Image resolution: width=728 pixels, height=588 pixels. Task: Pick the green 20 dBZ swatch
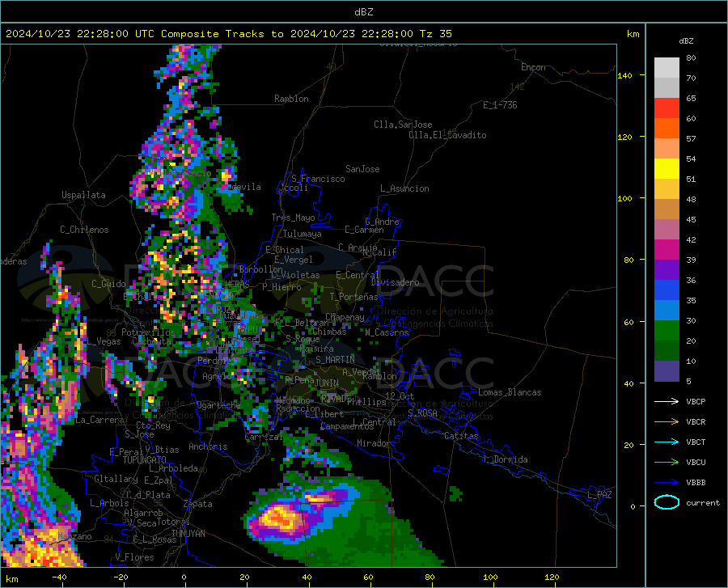(667, 331)
